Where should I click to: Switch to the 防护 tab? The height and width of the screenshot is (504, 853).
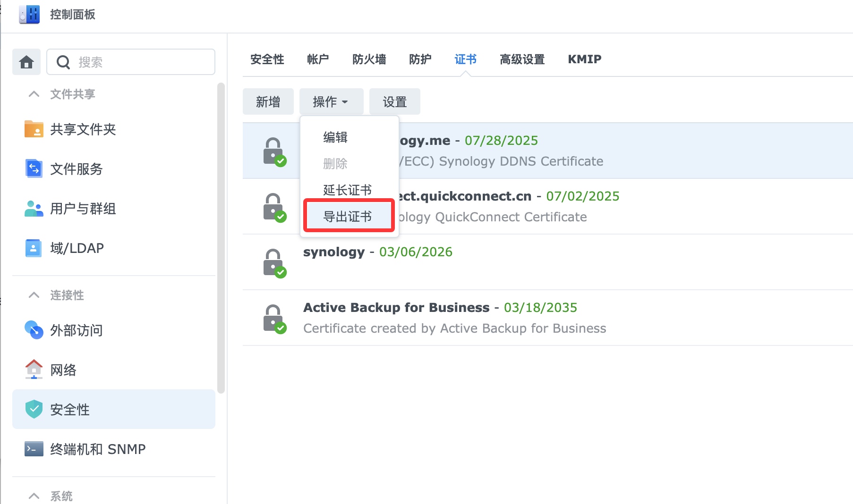click(420, 59)
